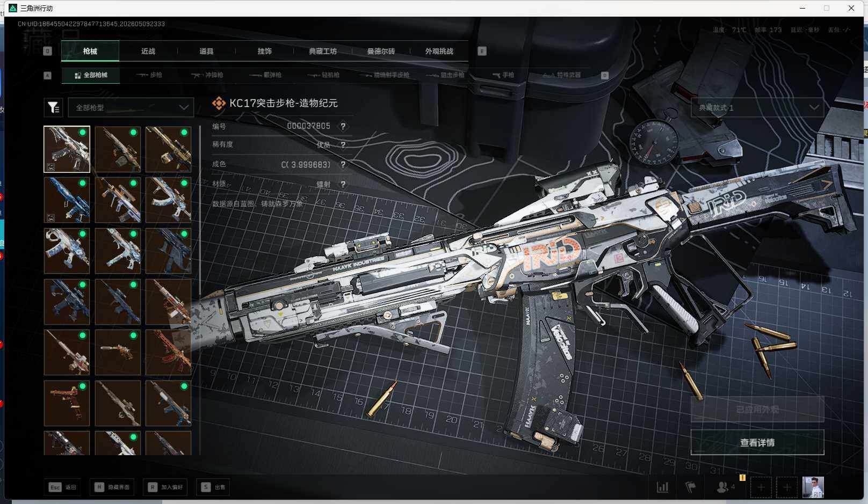
Task: Click the Q key previous-tab icon
Action: [47, 51]
